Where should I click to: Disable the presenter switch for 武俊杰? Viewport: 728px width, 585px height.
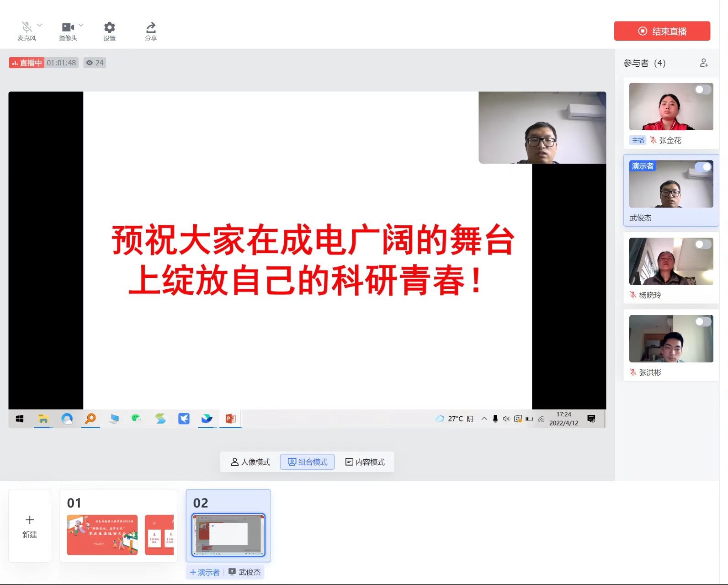tap(703, 167)
